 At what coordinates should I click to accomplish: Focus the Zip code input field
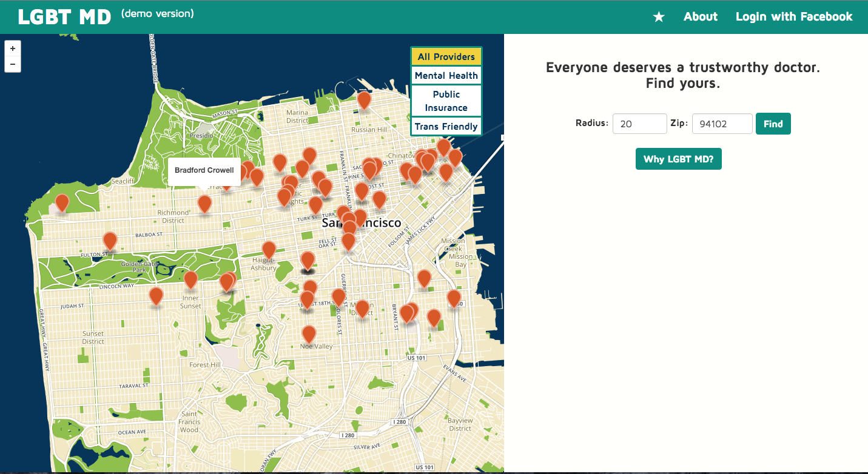[x=722, y=124]
